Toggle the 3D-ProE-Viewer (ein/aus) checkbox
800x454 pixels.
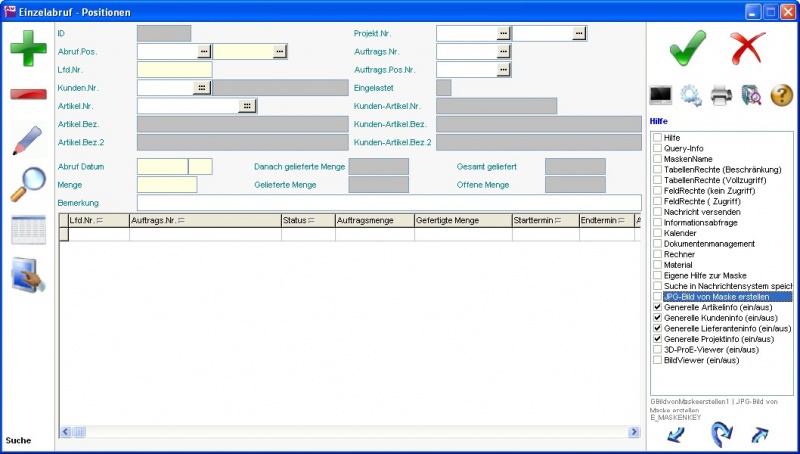pyautogui.click(x=657, y=350)
